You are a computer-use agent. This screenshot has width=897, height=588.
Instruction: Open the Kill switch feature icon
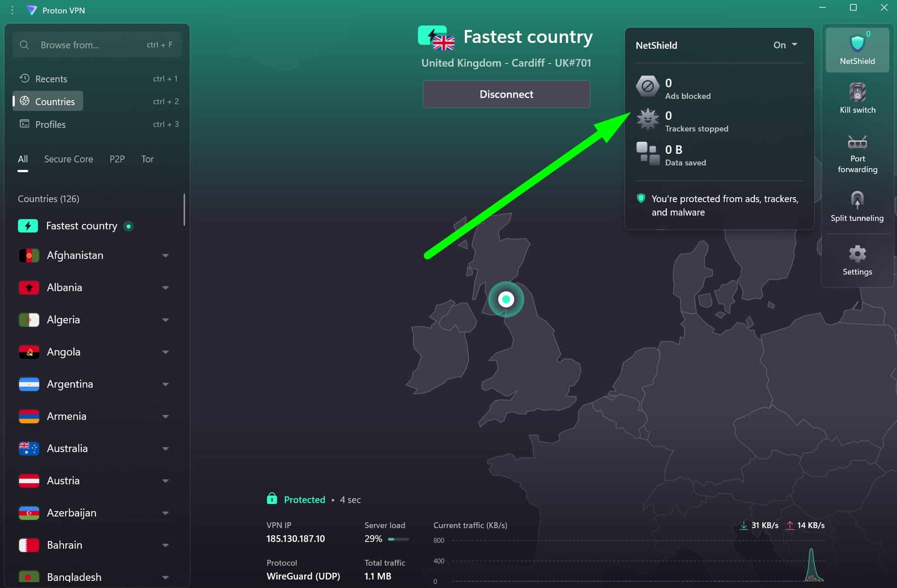(857, 92)
